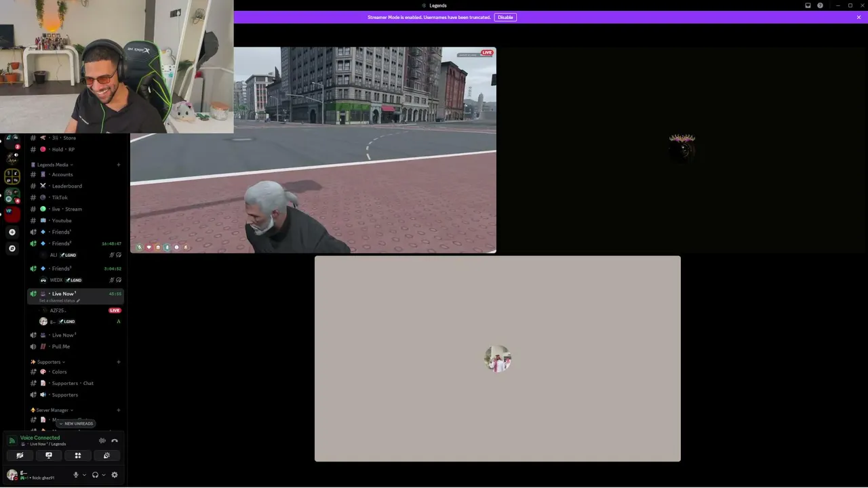
Task: Create a channel in Legends Media
Action: (x=118, y=165)
